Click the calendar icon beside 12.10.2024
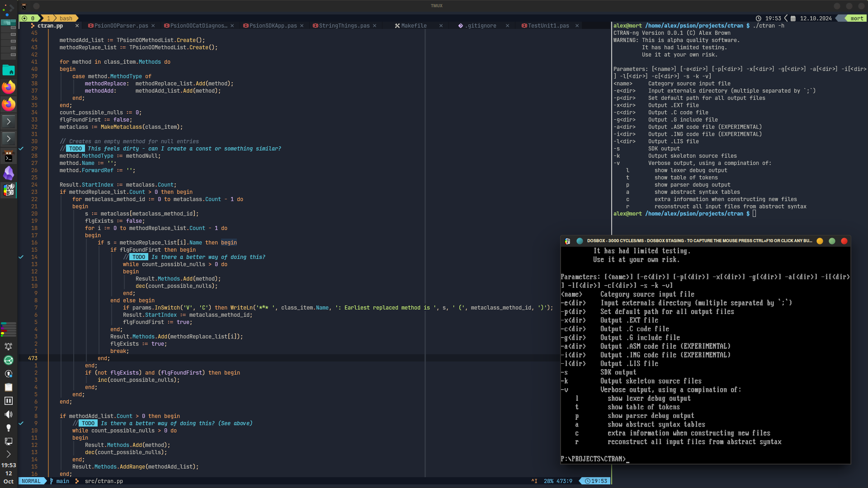 click(793, 19)
